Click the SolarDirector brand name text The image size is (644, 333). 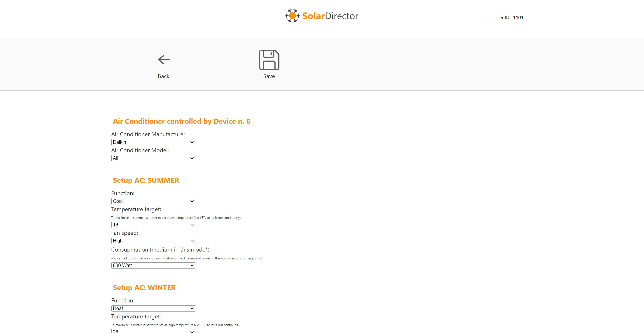[330, 16]
